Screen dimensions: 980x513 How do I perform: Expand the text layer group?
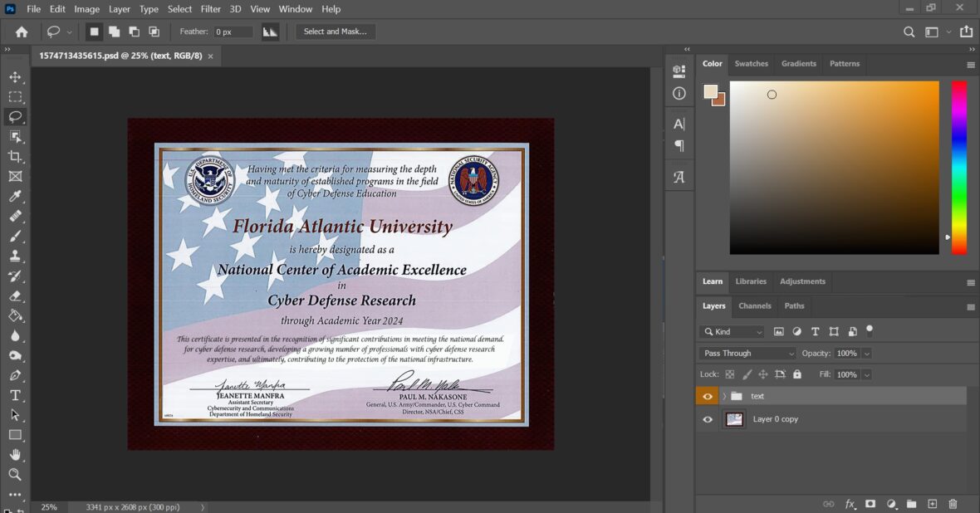click(x=724, y=396)
